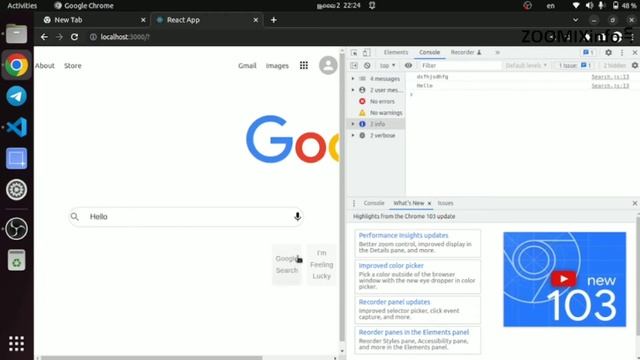Open 'Recorder panel updates' link
The width and height of the screenshot is (640, 360).
pyautogui.click(x=394, y=302)
